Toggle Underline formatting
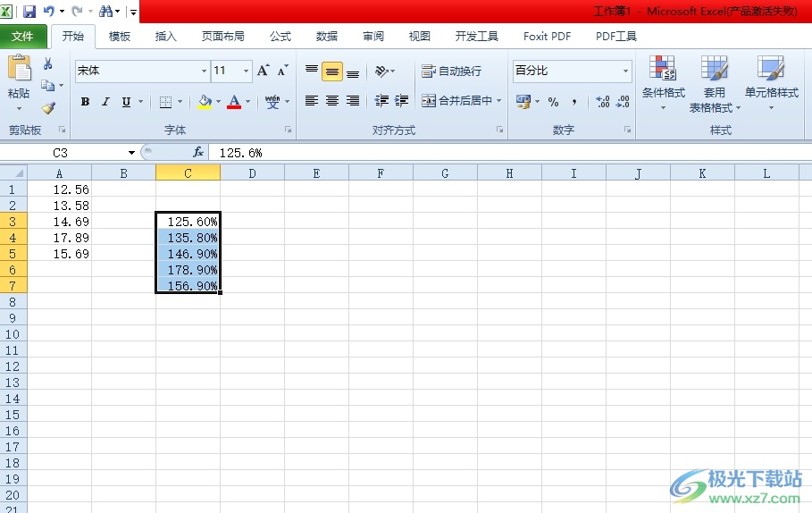The height and width of the screenshot is (513, 812). click(x=126, y=102)
